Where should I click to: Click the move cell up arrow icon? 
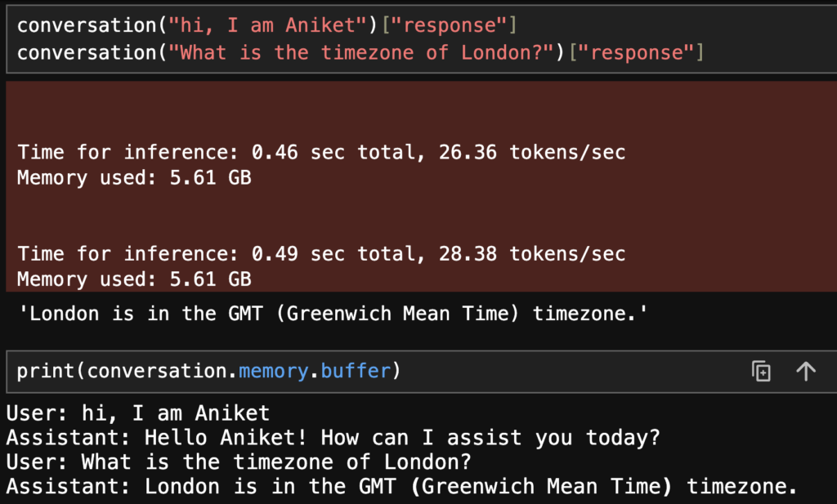tap(806, 371)
